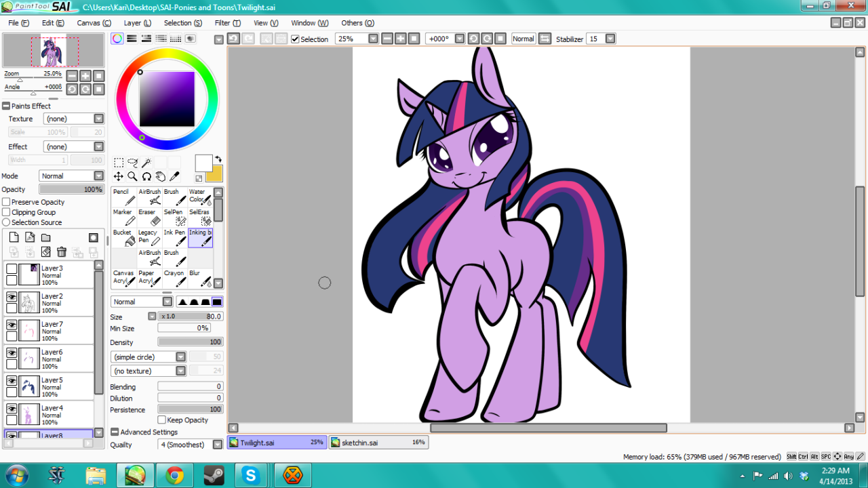Open the Layer menu

(138, 23)
